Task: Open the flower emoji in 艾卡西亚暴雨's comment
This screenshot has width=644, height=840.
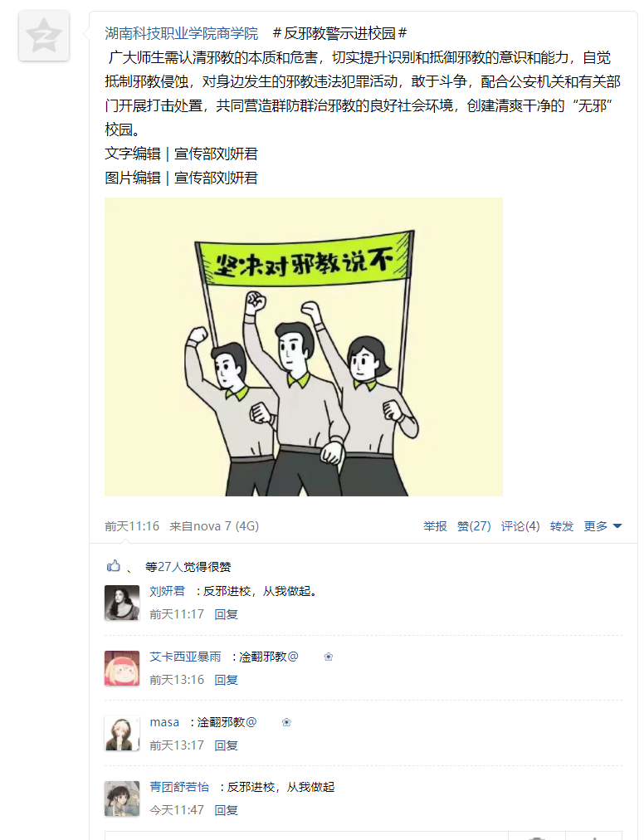Action: coord(329,657)
